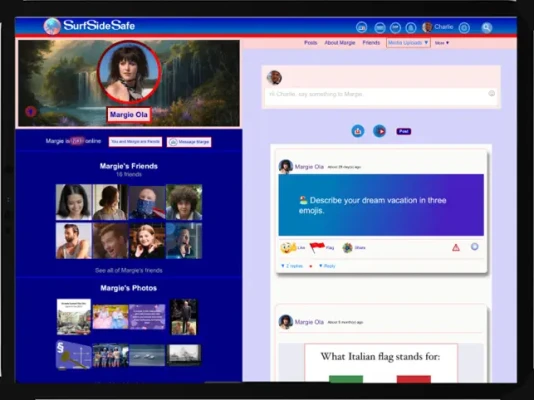Open the Friends tab in profile nav

371,43
